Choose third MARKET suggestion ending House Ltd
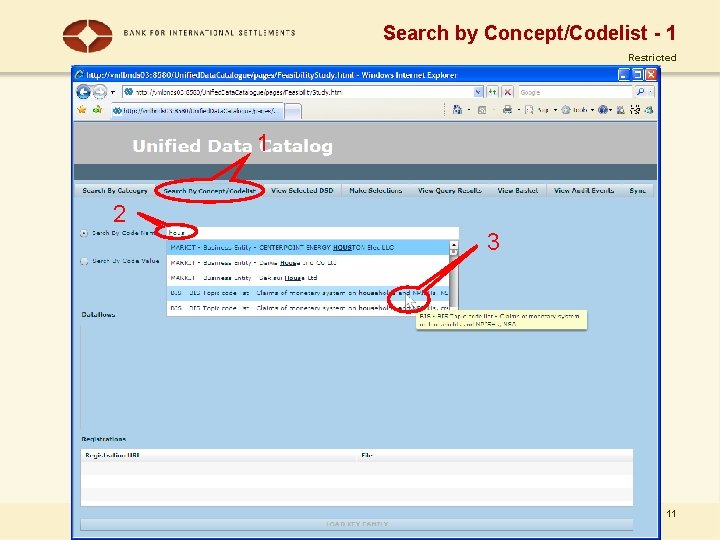The image size is (720, 540). [308, 278]
